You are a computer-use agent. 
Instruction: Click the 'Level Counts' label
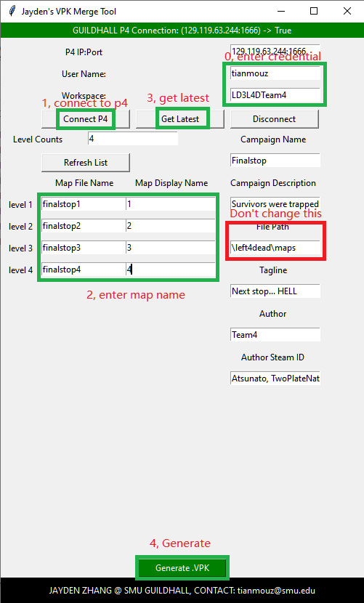pos(38,139)
